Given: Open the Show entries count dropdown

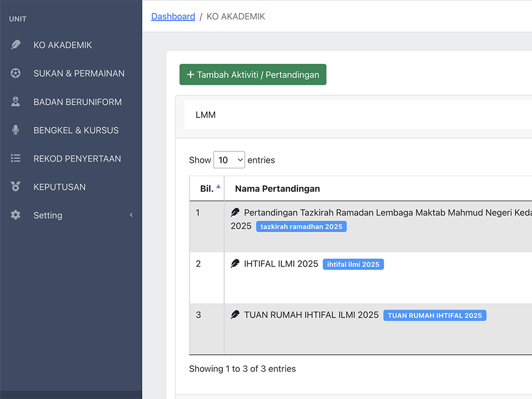Looking at the screenshot, I should click(229, 160).
